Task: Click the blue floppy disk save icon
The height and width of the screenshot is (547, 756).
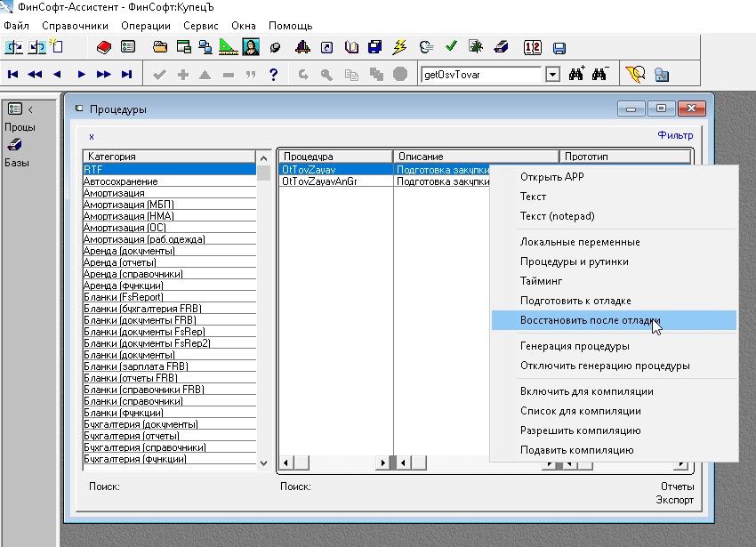Action: [559, 47]
